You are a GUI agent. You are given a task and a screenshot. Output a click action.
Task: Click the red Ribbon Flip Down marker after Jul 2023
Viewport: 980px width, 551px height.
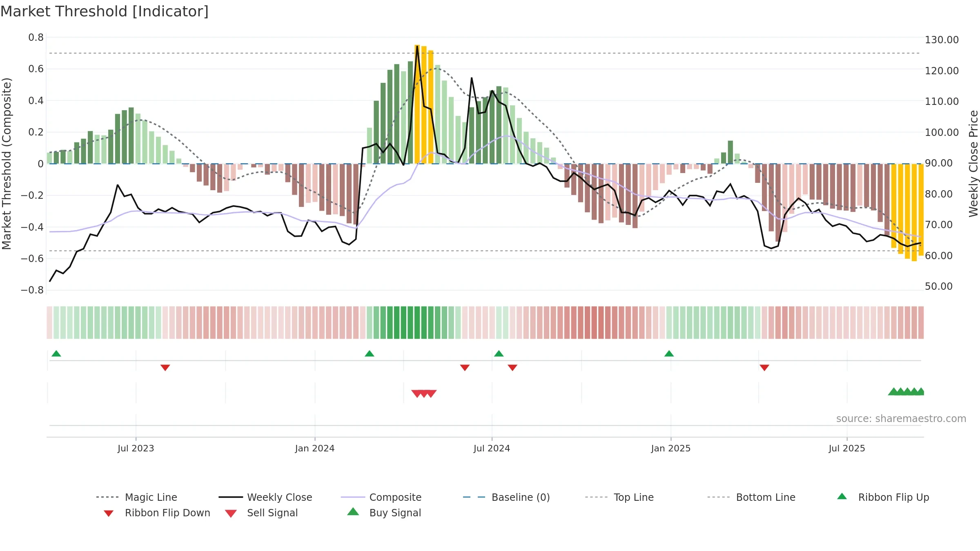(165, 368)
